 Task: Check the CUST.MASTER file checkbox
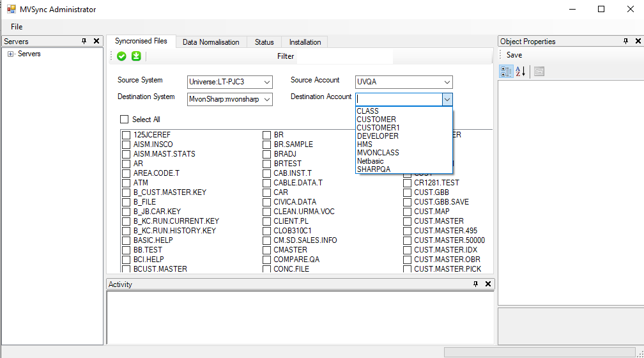coord(407,221)
